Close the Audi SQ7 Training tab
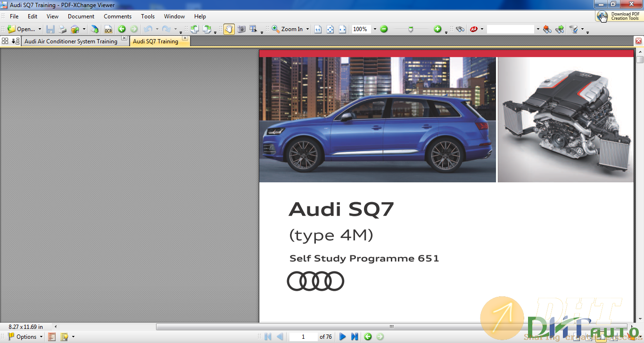Viewport: 644px width, 343px height. click(x=185, y=38)
